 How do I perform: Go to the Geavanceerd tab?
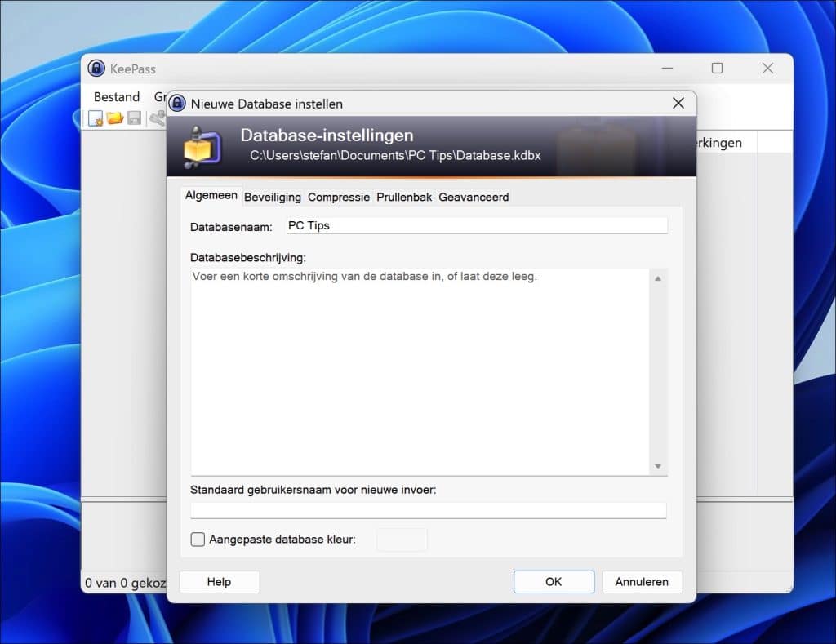(x=474, y=197)
